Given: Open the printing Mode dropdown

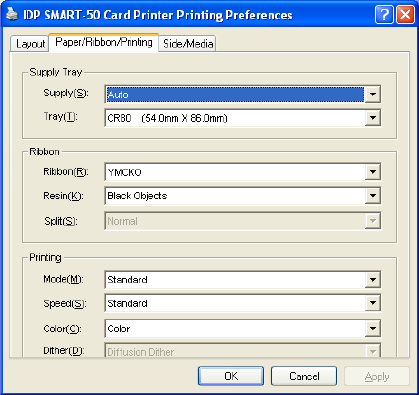Looking at the screenshot, I should pyautogui.click(x=372, y=280).
